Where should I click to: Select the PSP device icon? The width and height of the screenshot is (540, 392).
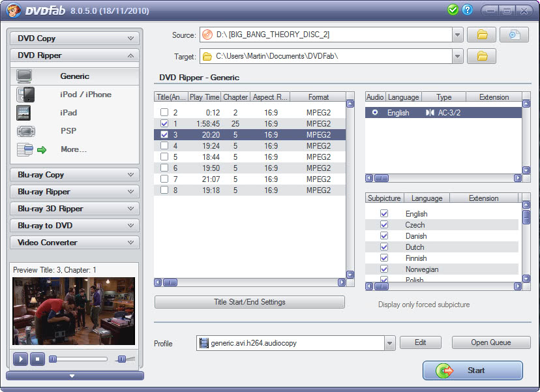click(26, 131)
